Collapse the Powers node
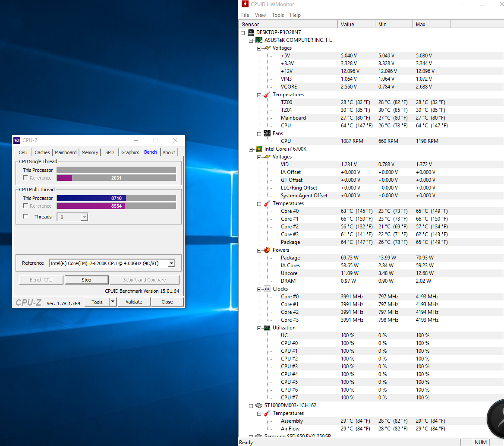 click(259, 250)
